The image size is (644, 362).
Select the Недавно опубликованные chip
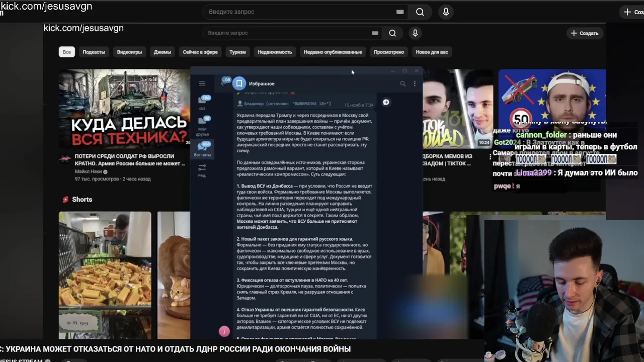[333, 52]
